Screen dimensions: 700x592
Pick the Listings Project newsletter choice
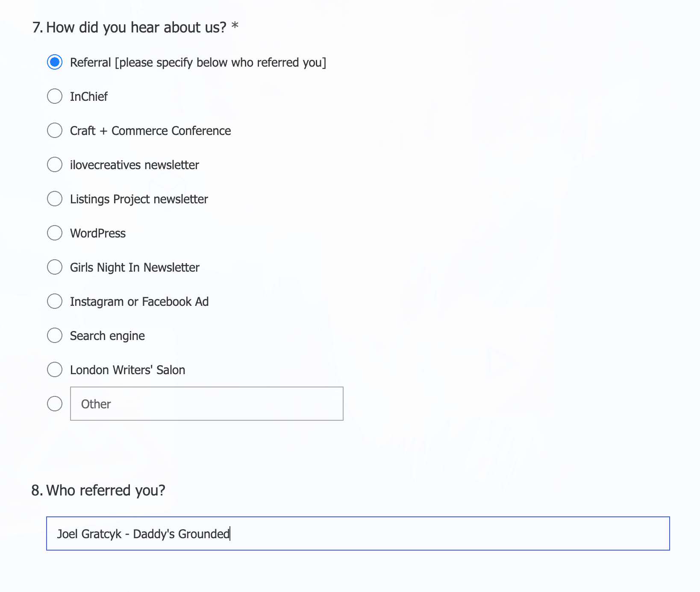[x=55, y=199]
